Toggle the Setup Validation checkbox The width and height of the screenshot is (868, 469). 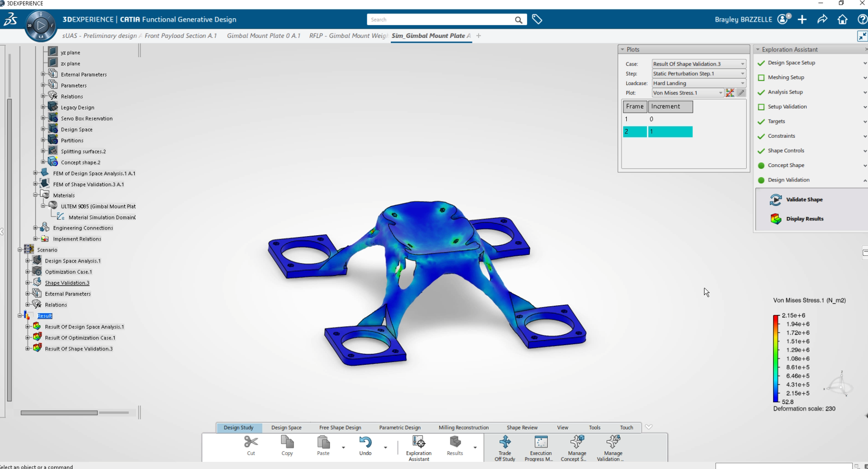[x=761, y=107]
